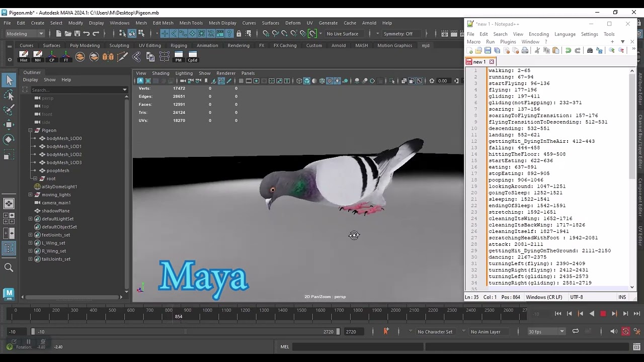Open the Modeling menu set dropdown
Viewport: 644px width, 362px height.
pos(26,34)
